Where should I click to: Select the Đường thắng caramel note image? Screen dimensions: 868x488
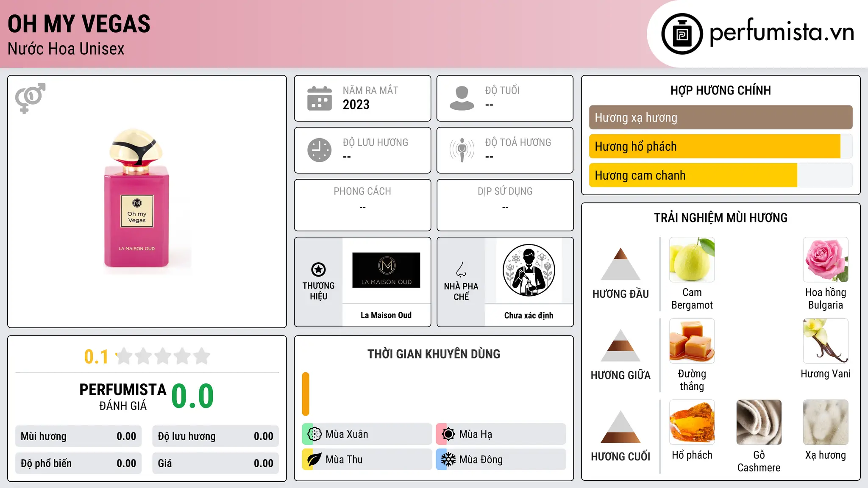click(692, 341)
